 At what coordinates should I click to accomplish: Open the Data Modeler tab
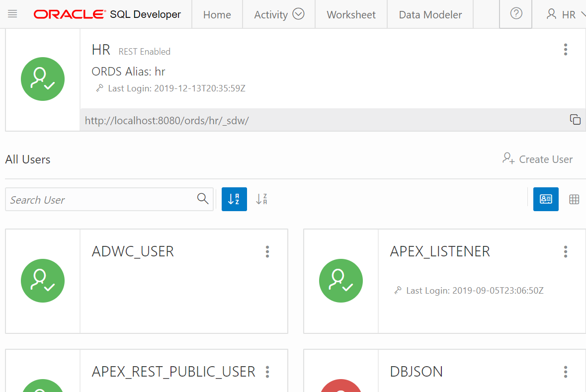(x=430, y=14)
